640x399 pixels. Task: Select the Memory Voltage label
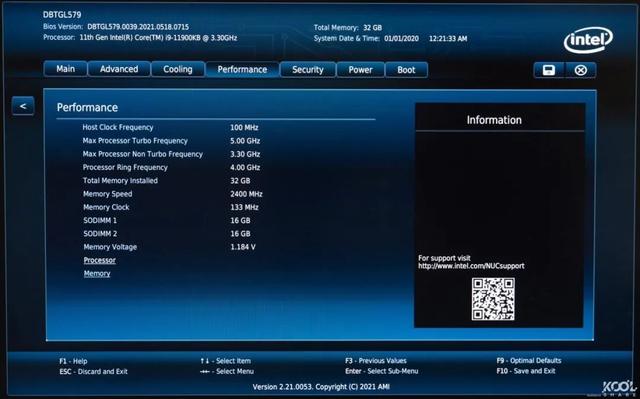(x=110, y=247)
